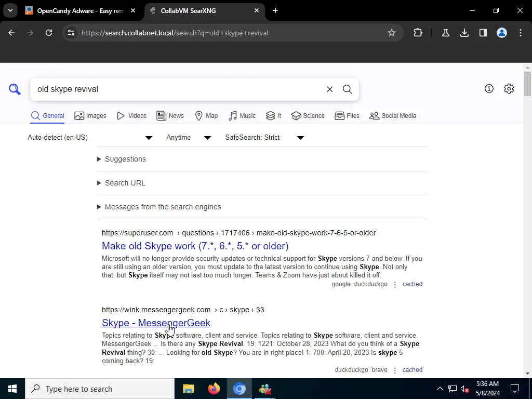The height and width of the screenshot is (399, 532).
Task: Select the General search category
Action: pos(47,116)
